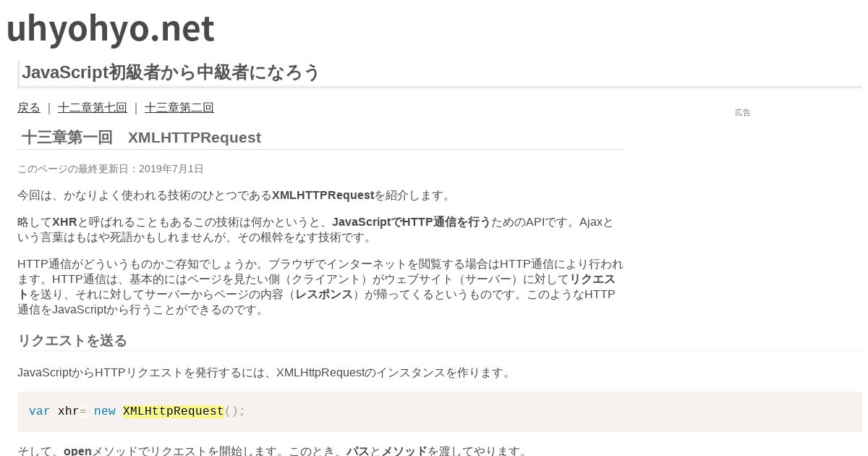Open the next chapter 十三章第二回 link
868x456 pixels.
click(x=179, y=108)
